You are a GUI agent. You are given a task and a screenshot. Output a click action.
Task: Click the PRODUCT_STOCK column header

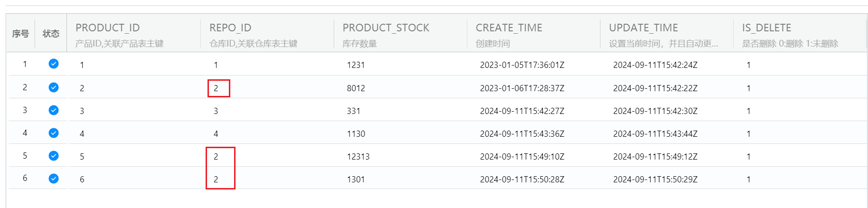386,28
